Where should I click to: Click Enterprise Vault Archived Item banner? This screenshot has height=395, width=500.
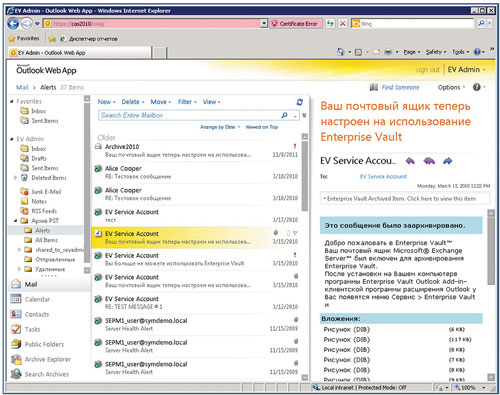[405, 198]
